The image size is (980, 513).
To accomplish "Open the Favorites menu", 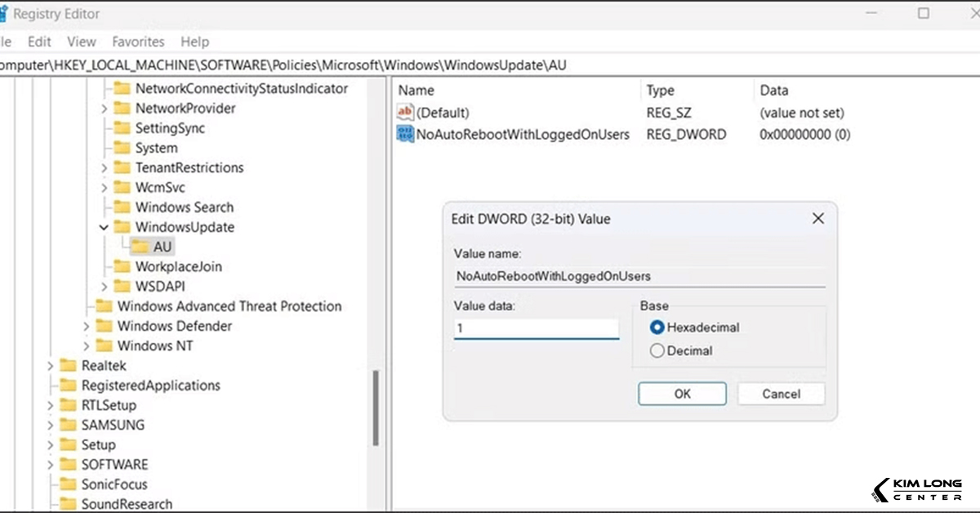I will point(137,41).
